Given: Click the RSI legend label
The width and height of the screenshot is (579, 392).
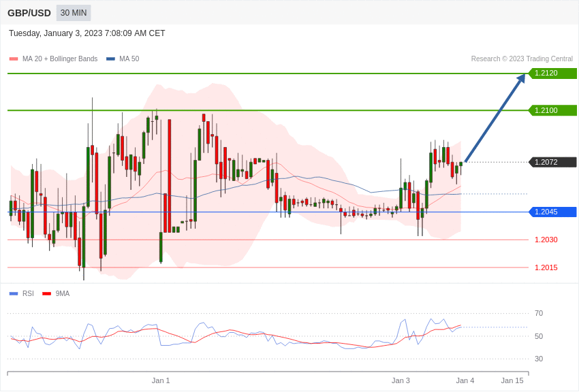Looking at the screenshot, I should pyautogui.click(x=28, y=293).
